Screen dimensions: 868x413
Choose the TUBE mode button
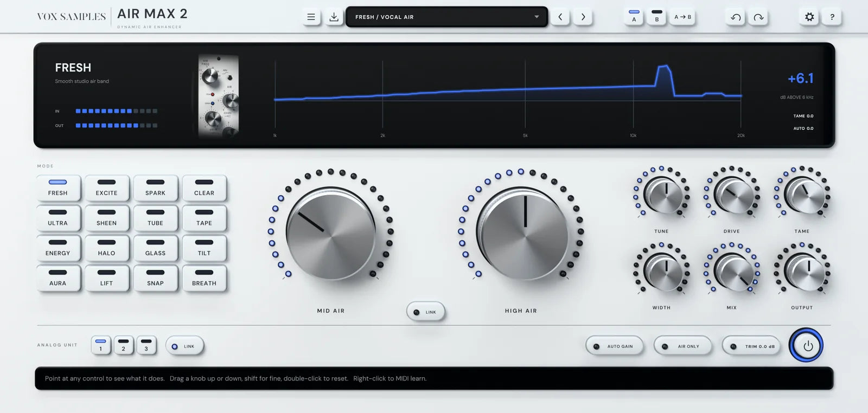(x=156, y=218)
